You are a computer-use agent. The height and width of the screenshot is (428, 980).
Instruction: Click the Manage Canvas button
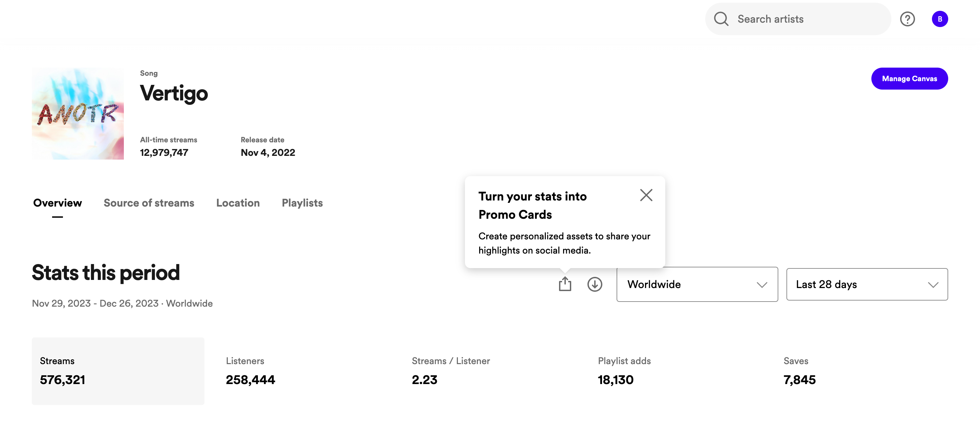pos(909,79)
